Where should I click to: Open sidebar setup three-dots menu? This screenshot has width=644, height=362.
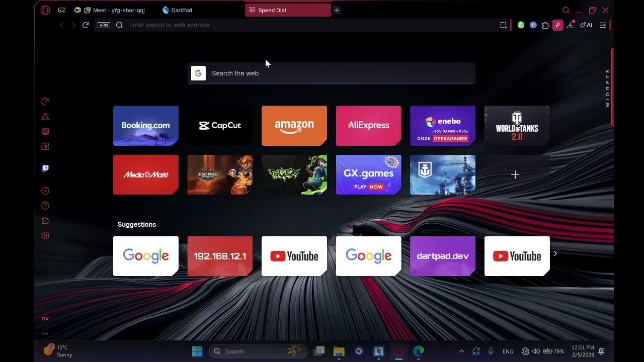[x=45, y=333]
